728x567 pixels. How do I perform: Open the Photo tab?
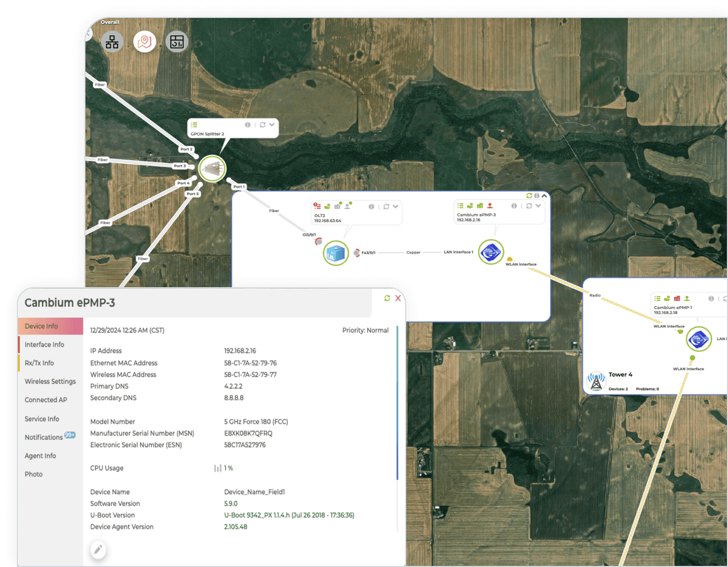tap(51, 475)
